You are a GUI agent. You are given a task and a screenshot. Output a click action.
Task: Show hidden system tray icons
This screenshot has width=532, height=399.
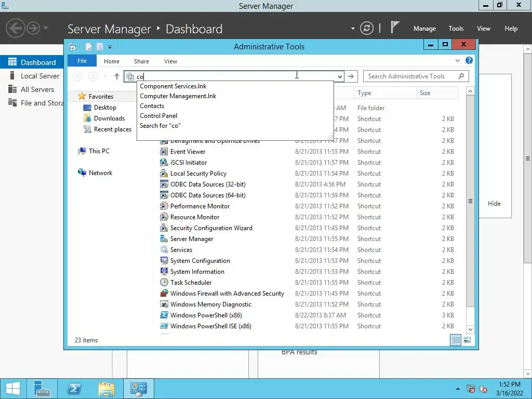pos(458,389)
